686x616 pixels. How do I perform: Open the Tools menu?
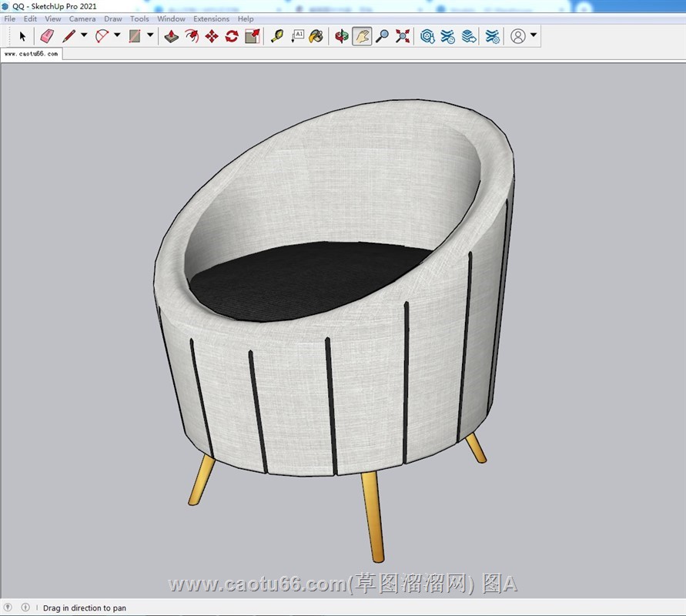tap(139, 18)
